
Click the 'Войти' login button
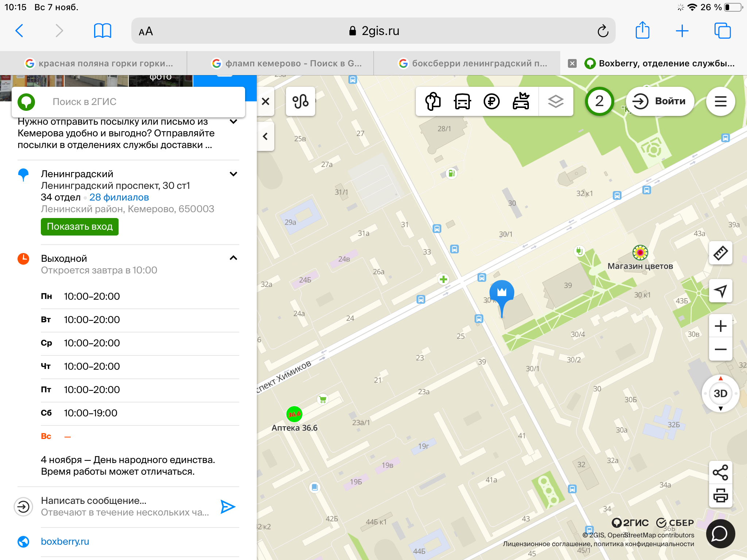[x=660, y=101]
